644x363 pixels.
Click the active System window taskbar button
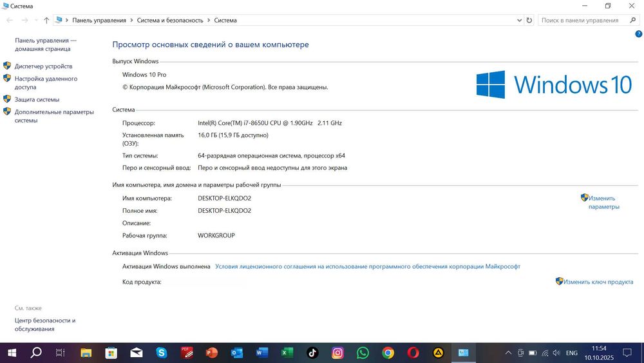pos(464,353)
